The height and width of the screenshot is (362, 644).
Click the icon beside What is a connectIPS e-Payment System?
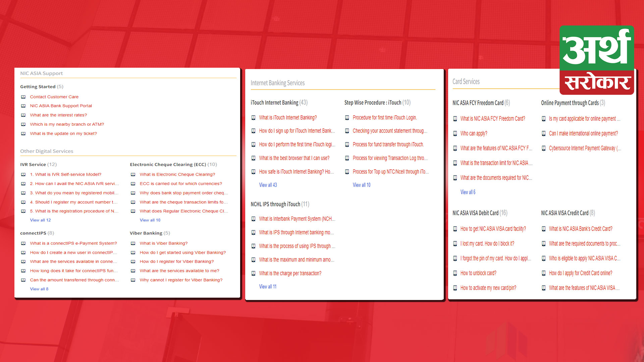23,243
